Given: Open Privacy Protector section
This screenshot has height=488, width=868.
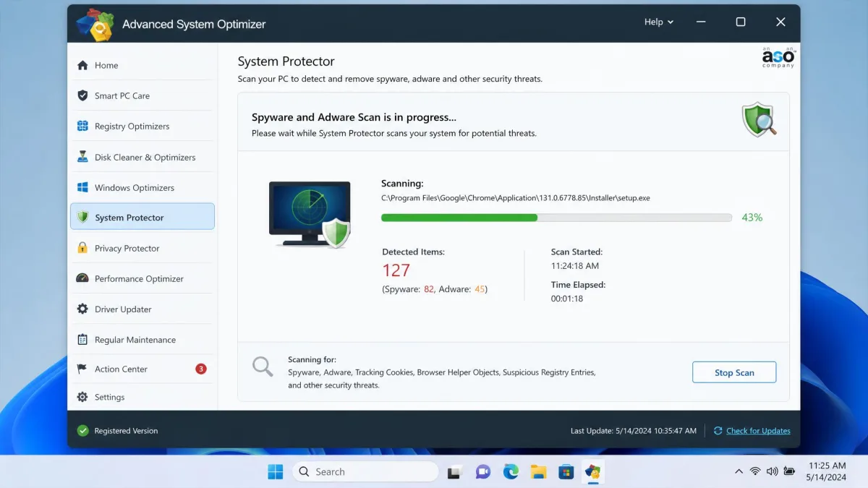Looking at the screenshot, I should (142, 248).
